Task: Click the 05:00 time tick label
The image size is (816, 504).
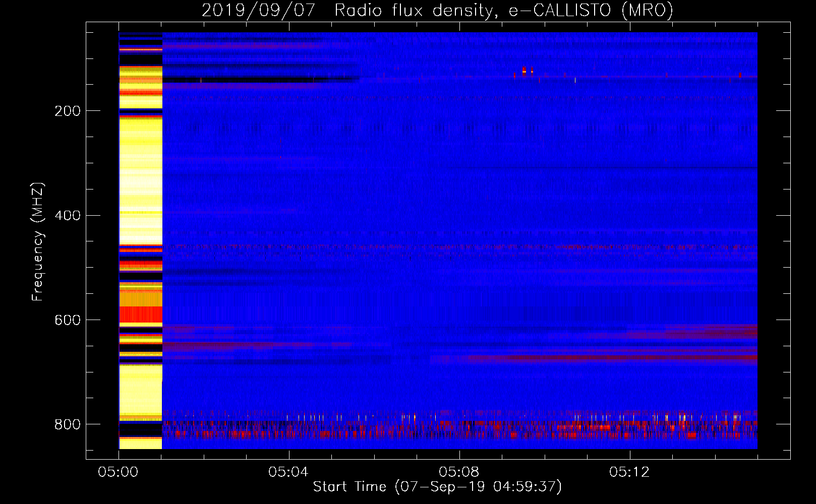Action: [x=119, y=472]
